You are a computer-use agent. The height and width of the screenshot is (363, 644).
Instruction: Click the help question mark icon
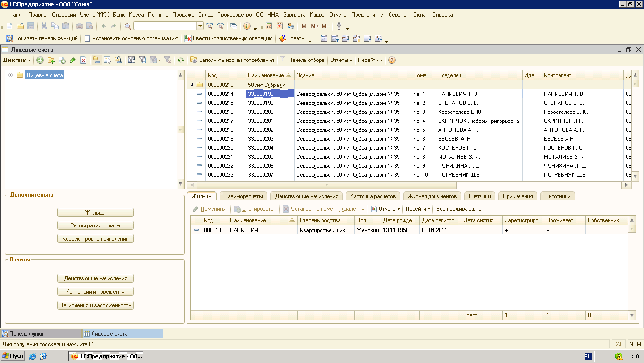tap(391, 60)
